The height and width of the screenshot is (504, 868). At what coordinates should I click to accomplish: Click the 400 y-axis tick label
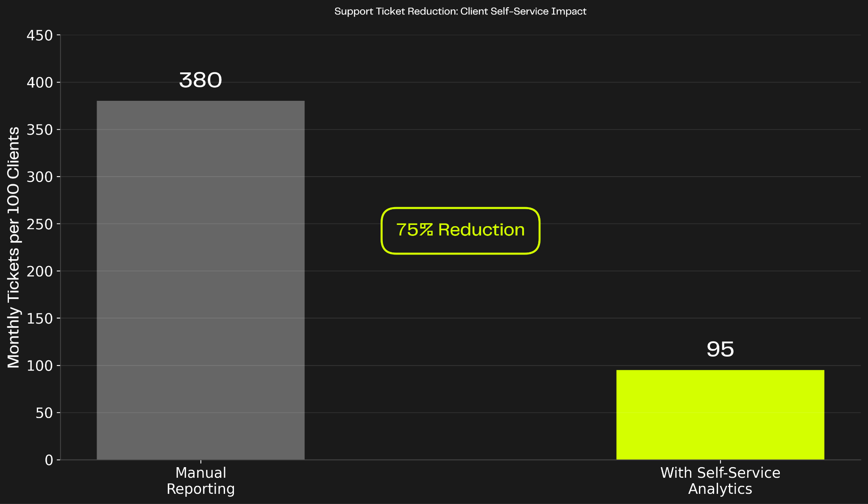tap(39, 83)
